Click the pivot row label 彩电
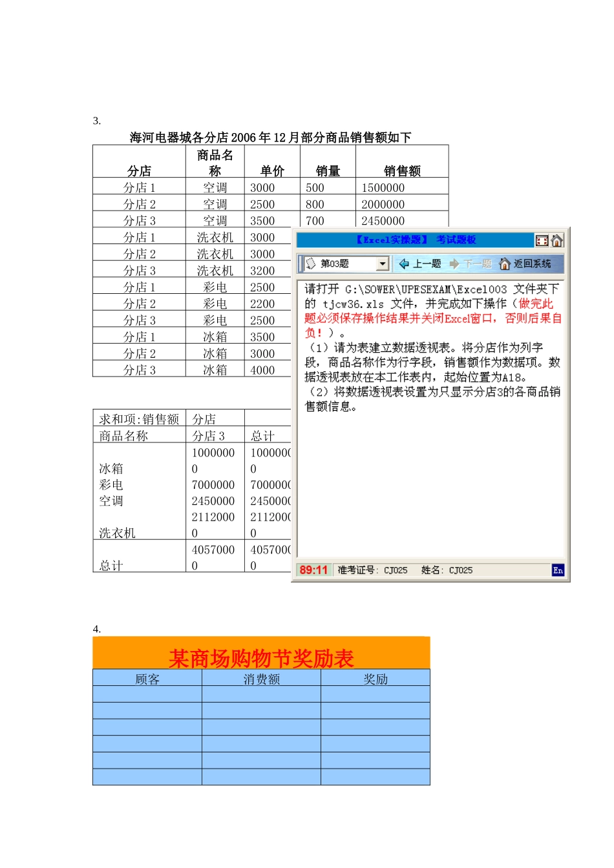The width and height of the screenshot is (614, 868). 111,484
